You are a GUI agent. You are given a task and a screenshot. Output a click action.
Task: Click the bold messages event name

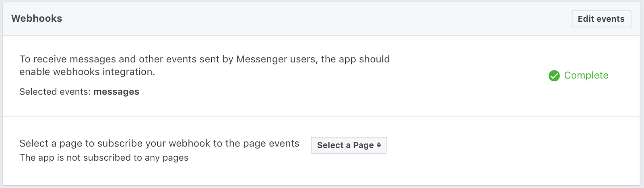[116, 92]
